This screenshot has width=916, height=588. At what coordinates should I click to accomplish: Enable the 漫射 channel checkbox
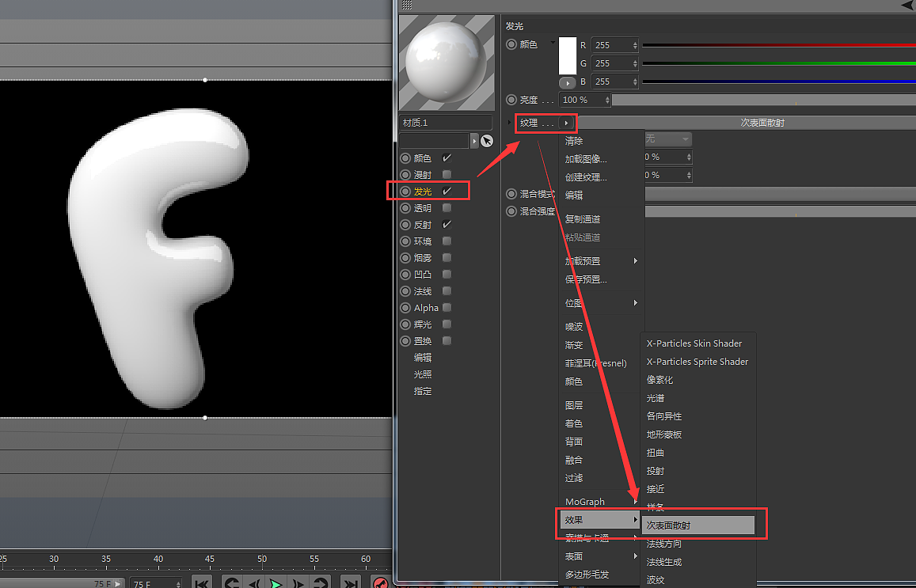pos(447,175)
